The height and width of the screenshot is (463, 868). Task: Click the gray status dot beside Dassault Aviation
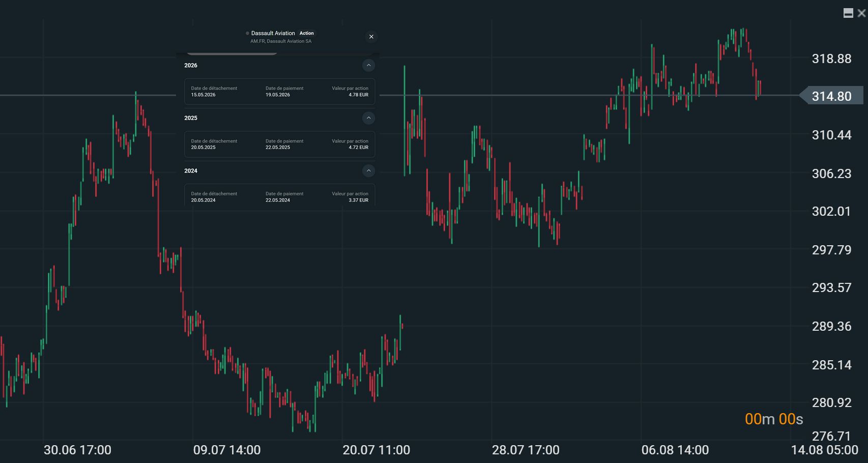click(248, 33)
